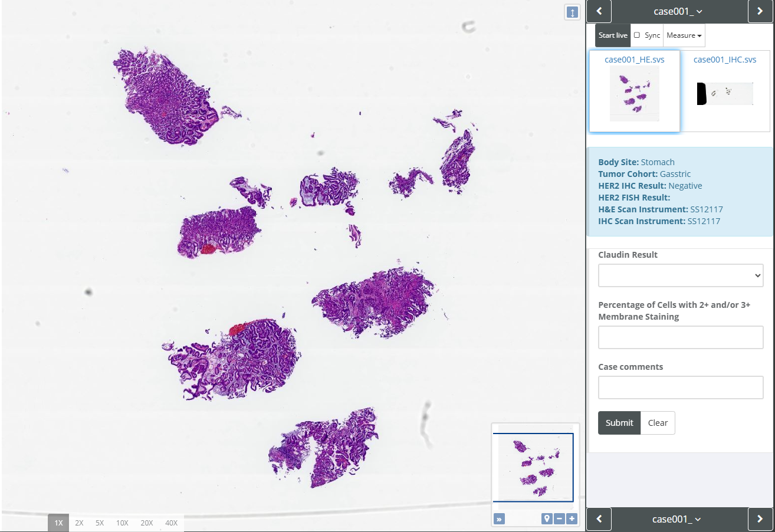775x532 pixels.
Task: Click the zoom out minus button
Action: [x=559, y=519]
